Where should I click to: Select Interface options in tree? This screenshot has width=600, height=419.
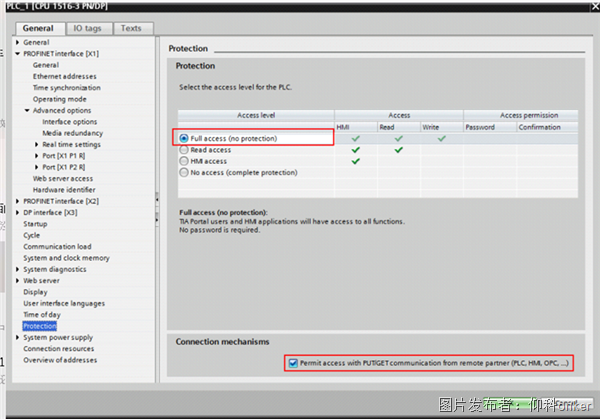(70, 122)
